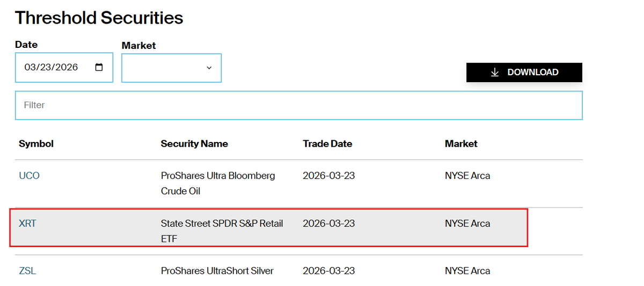The height and width of the screenshot is (286, 644).
Task: Select ProShares UltraShort Silver name
Action: (217, 271)
